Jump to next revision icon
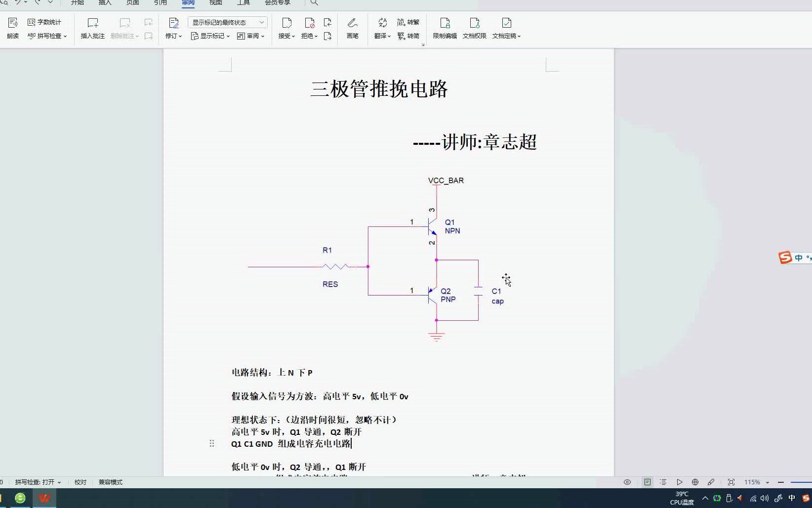The width and height of the screenshot is (812, 508). 327,36
